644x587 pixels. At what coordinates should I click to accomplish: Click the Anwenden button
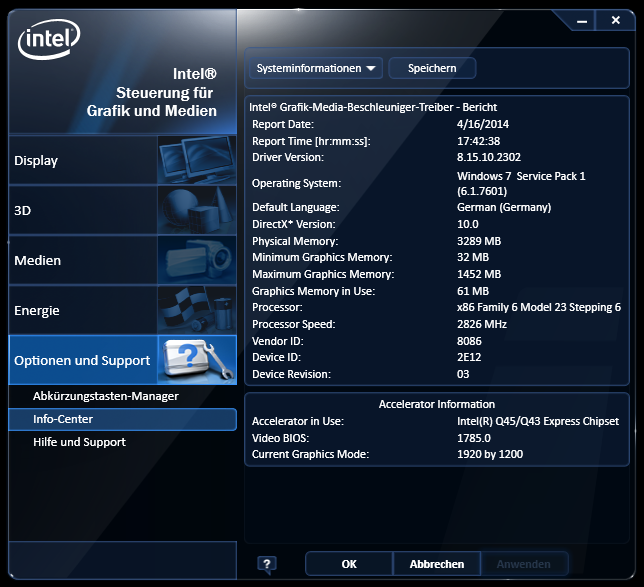coord(524,564)
